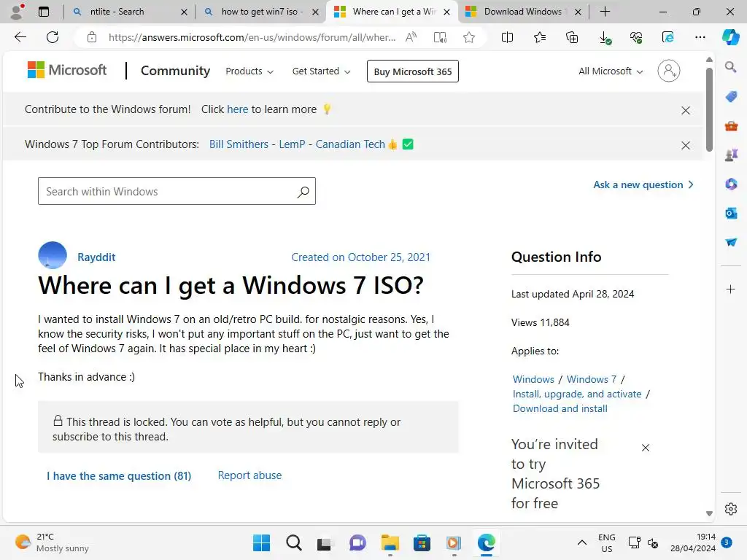The width and height of the screenshot is (747, 560).
Task: Add a new sidebar app
Action: coord(731,289)
